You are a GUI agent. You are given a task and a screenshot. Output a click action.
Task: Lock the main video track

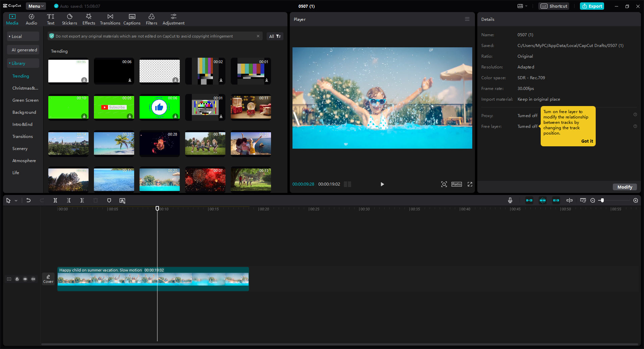(x=17, y=279)
